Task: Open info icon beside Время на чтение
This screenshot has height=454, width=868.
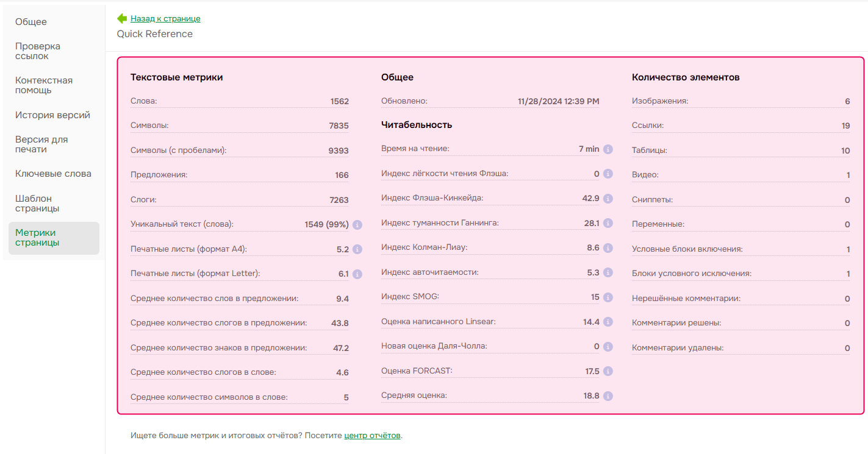Action: coord(608,149)
